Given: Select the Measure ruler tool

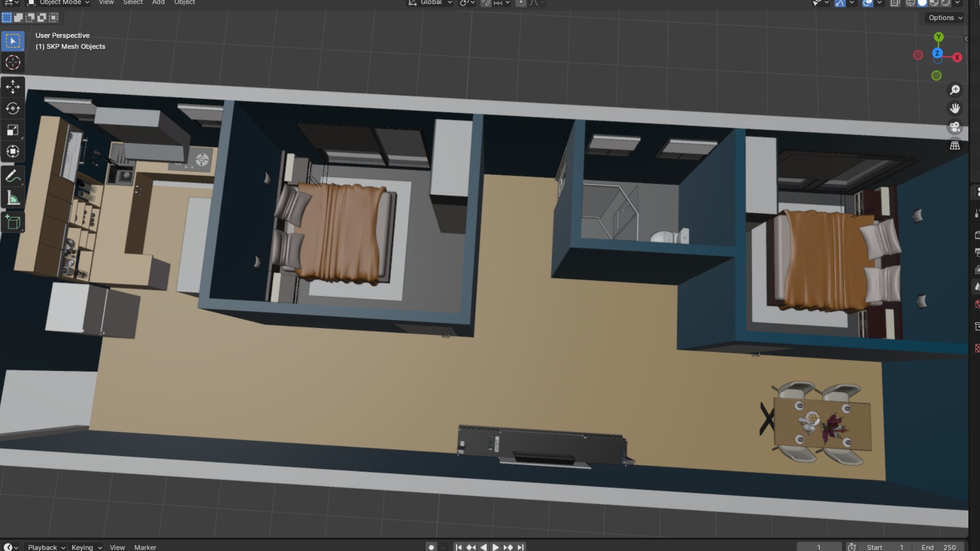Looking at the screenshot, I should click(x=13, y=198).
